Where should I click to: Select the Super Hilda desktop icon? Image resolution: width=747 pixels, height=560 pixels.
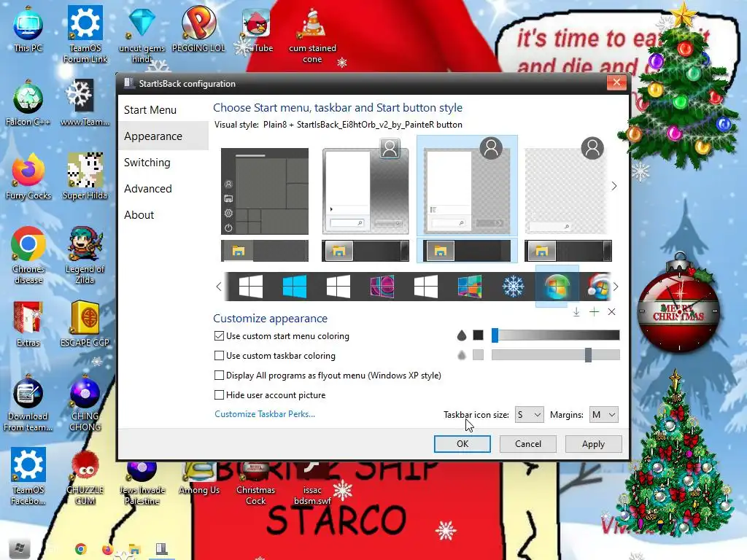tap(85, 176)
